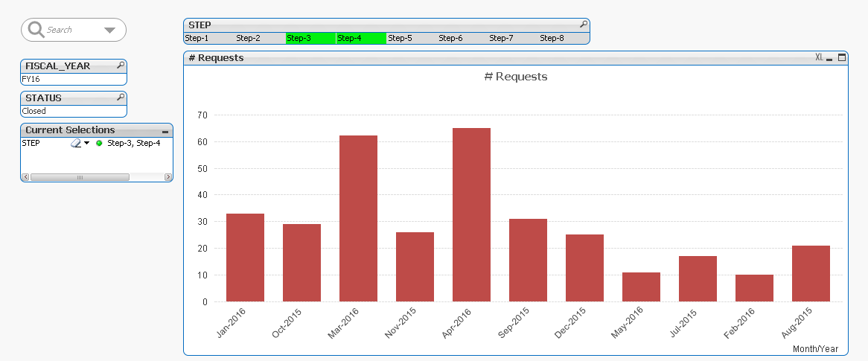Minimize the Current Selections box

coord(165,132)
